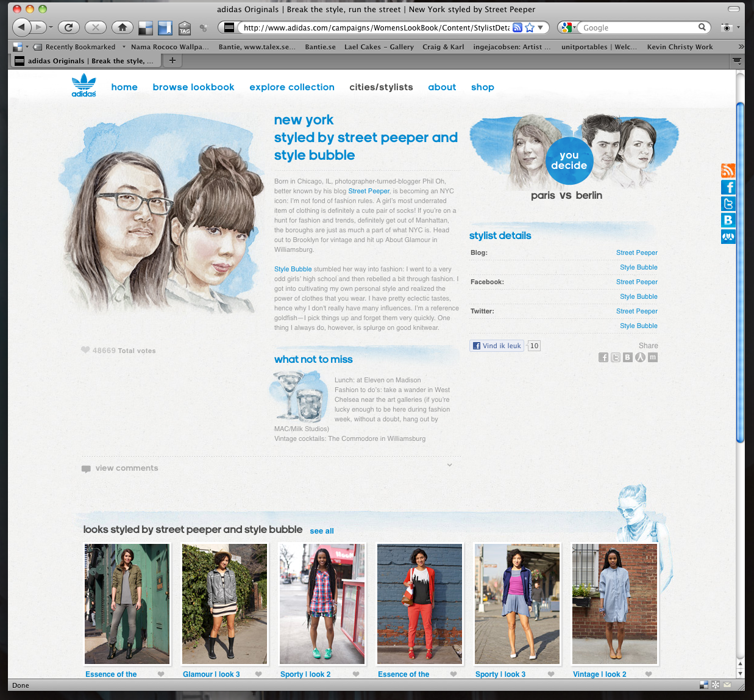Open the Twitter Style Bubble link
Image resolution: width=754 pixels, height=700 pixels.
tap(638, 326)
